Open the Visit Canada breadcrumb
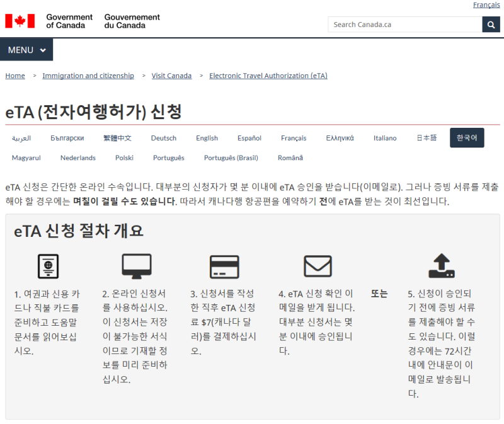This screenshot has height=424, width=504. pos(171,76)
